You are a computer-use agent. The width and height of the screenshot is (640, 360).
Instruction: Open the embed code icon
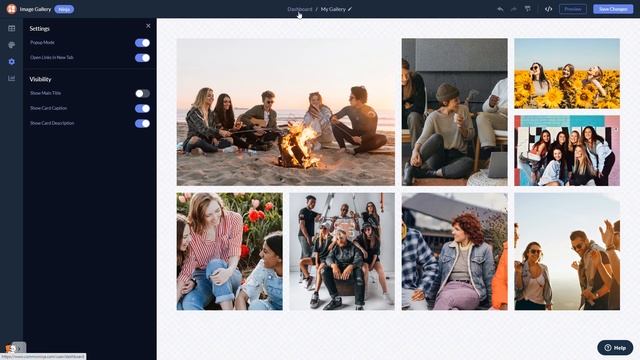(548, 9)
